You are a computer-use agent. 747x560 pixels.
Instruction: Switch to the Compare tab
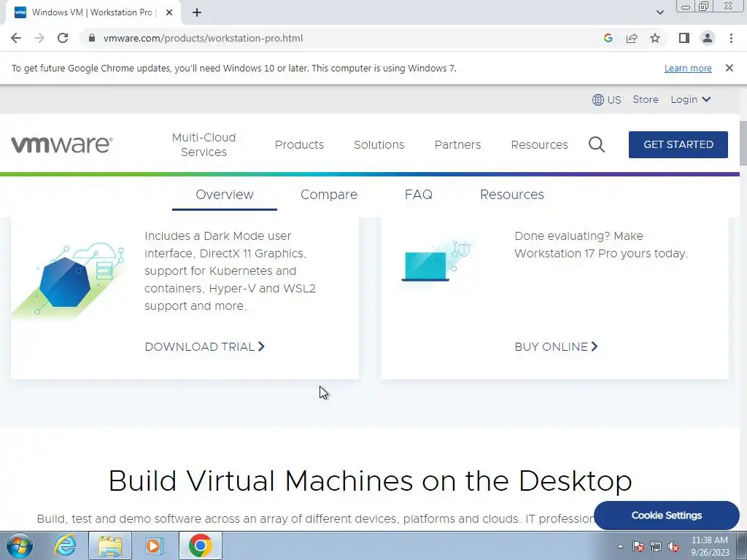329,195
